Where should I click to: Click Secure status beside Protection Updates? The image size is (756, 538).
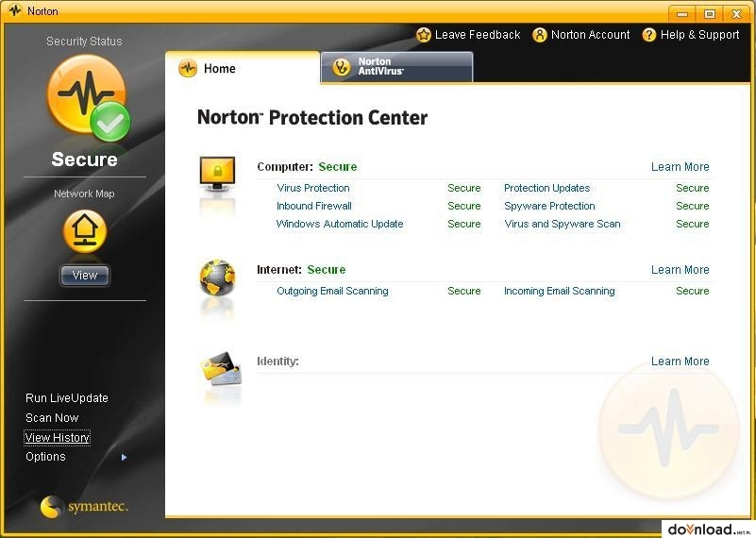pos(693,188)
